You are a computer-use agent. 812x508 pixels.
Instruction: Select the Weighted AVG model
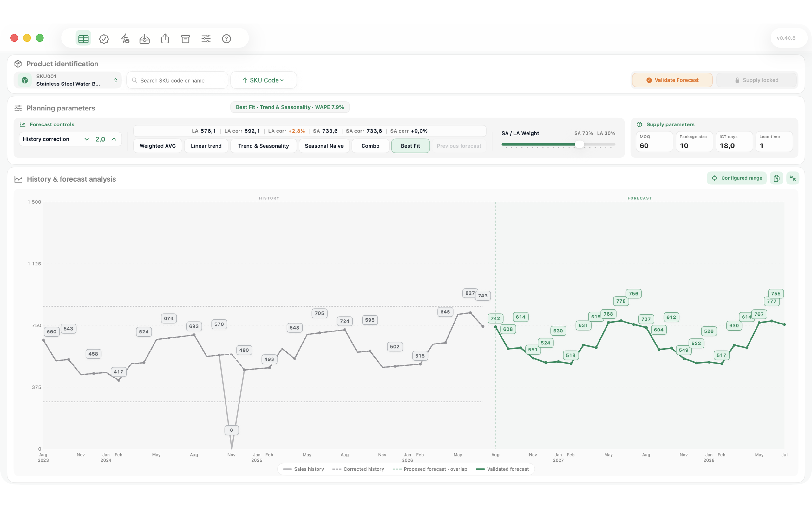point(158,146)
